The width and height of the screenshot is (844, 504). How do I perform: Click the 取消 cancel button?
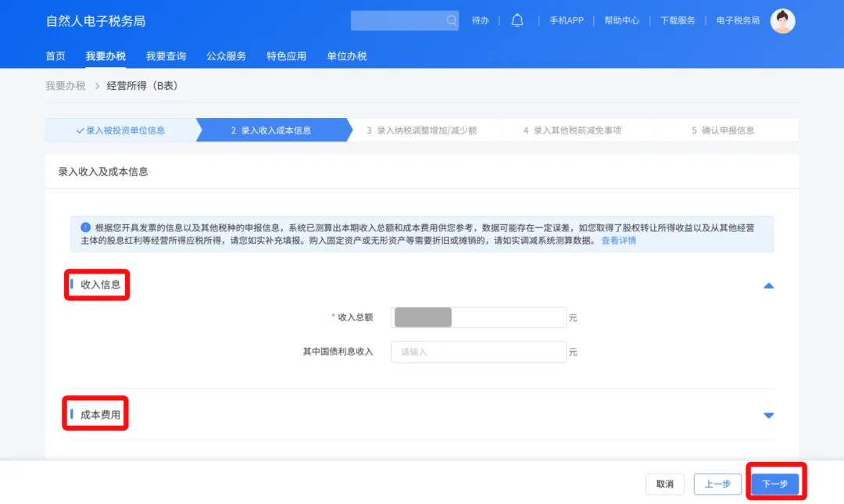tap(664, 483)
